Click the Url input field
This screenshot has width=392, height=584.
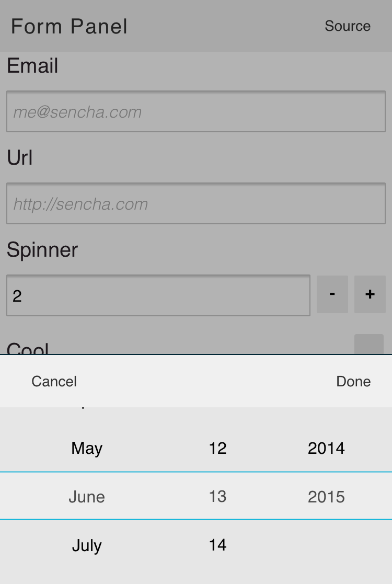pos(196,203)
